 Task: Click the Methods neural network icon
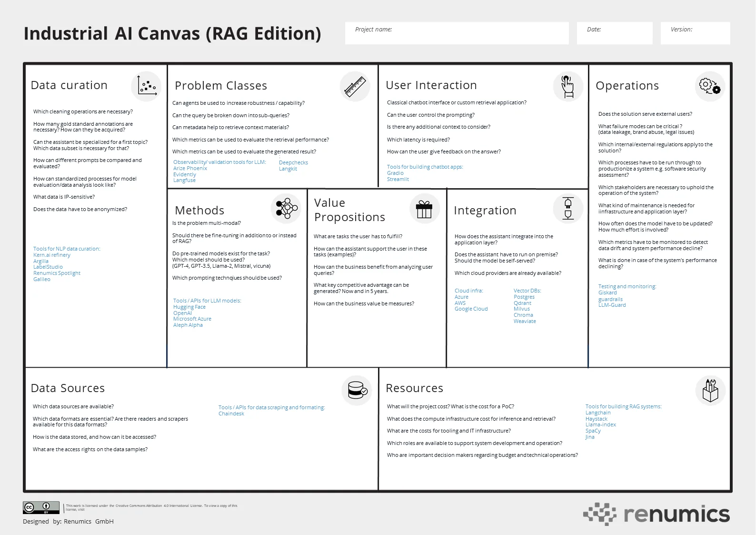[286, 208]
